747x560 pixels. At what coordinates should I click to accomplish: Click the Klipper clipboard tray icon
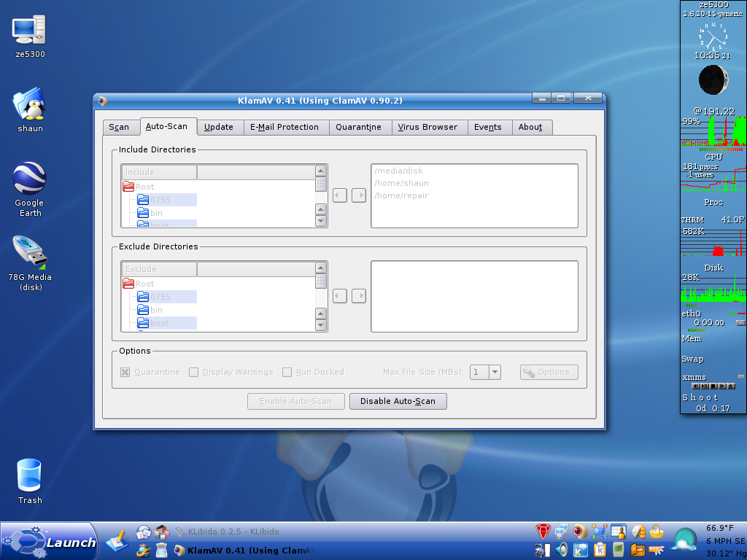click(600, 550)
